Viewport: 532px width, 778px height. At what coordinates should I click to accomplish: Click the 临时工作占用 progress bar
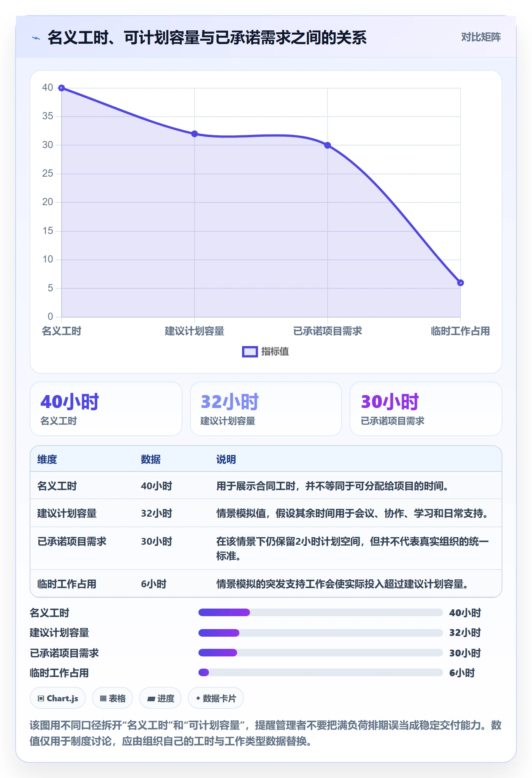pos(321,672)
